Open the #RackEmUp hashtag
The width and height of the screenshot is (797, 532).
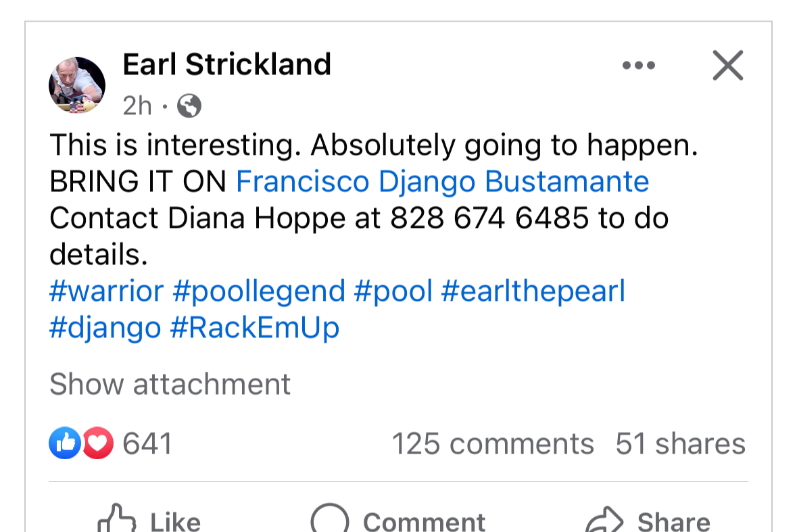point(255,328)
